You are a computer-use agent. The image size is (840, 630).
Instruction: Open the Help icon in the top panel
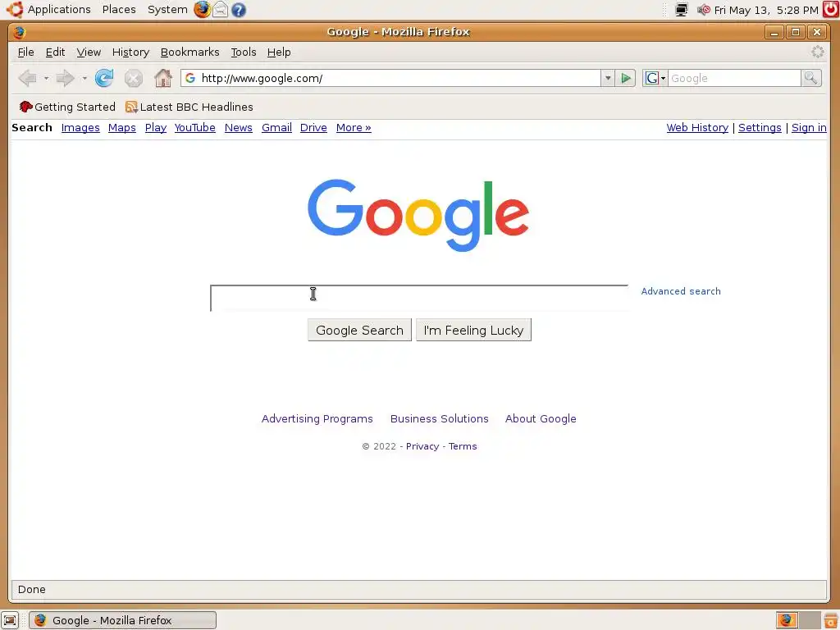point(239,10)
